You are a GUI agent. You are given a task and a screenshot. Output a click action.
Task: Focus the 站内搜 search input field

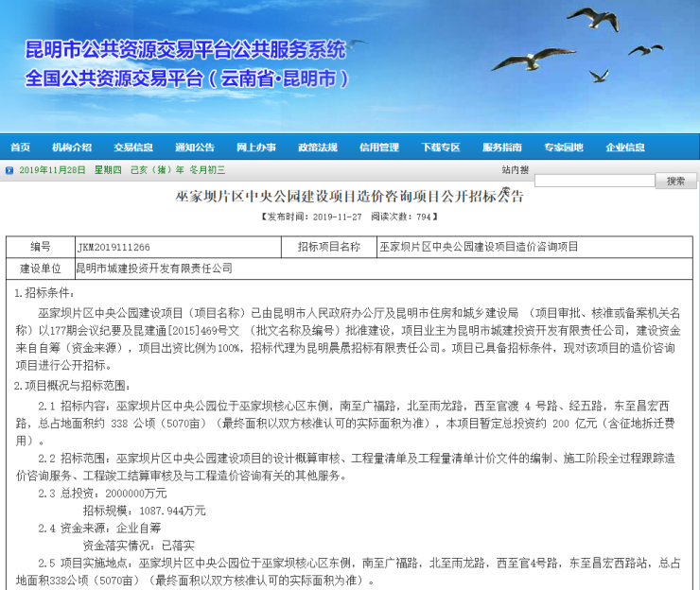[x=595, y=181]
